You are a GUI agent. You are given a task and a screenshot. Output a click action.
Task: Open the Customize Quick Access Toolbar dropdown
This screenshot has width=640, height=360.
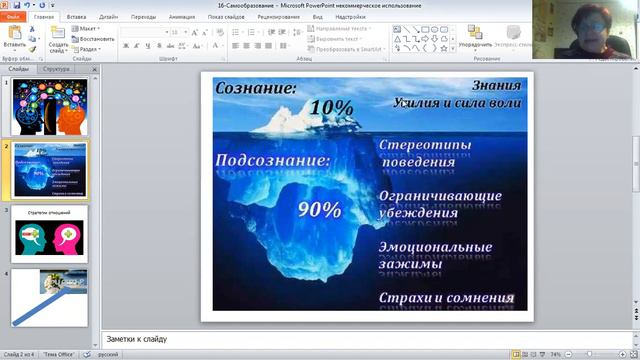click(52, 6)
